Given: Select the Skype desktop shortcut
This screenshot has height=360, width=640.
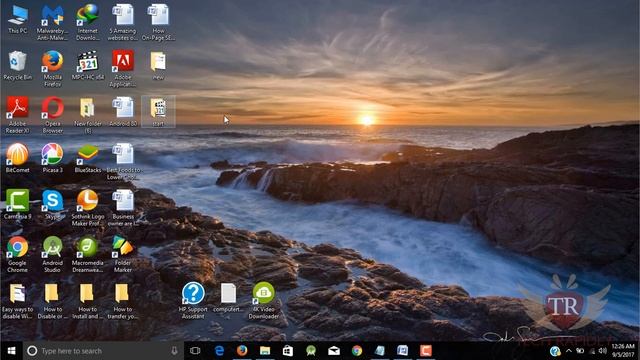Looking at the screenshot, I should tap(53, 205).
